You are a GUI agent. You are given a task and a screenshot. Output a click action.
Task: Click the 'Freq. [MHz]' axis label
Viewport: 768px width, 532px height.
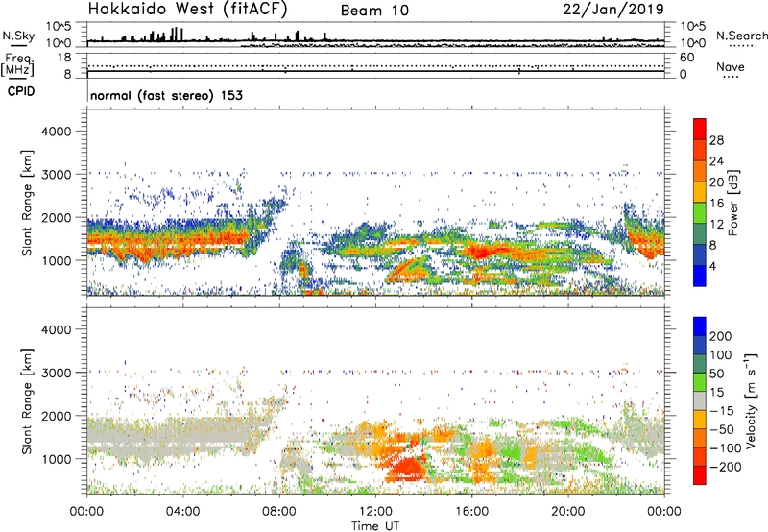[17, 64]
